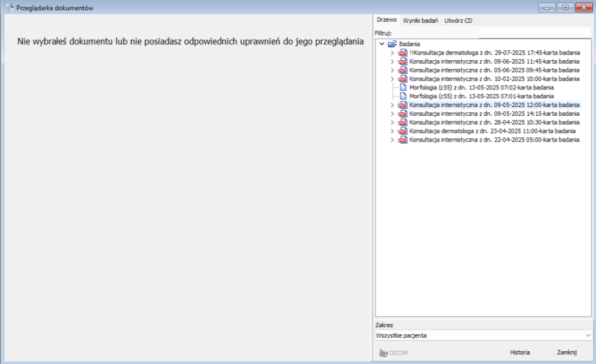Click PDF icon of 09-06-2025 11:45 consultation
Image resolution: width=596 pixels, height=364 pixels.
click(x=402, y=61)
